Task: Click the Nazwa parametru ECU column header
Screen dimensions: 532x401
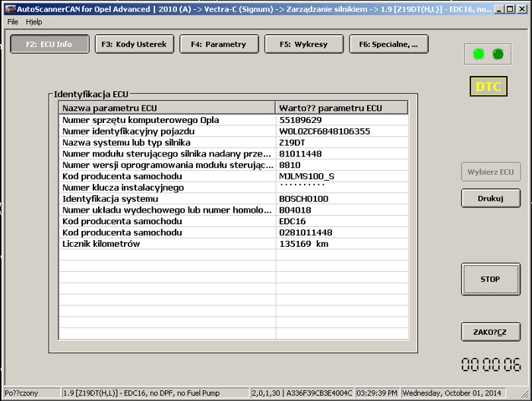Action: 167,108
